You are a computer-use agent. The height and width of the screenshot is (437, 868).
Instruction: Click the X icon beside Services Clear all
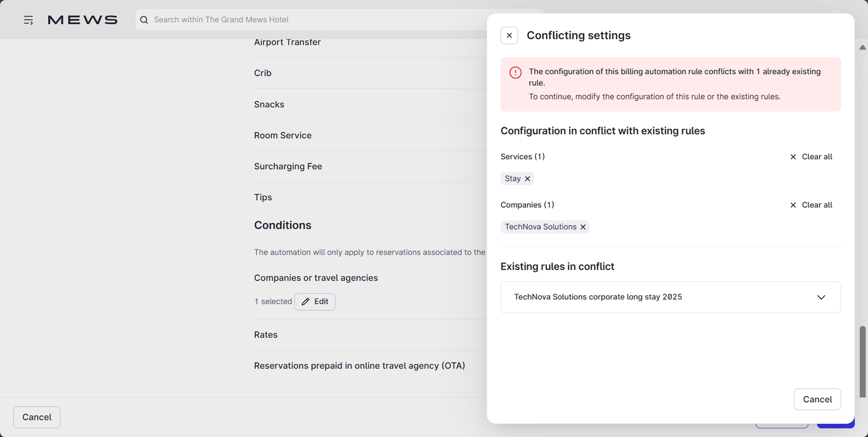click(x=793, y=157)
